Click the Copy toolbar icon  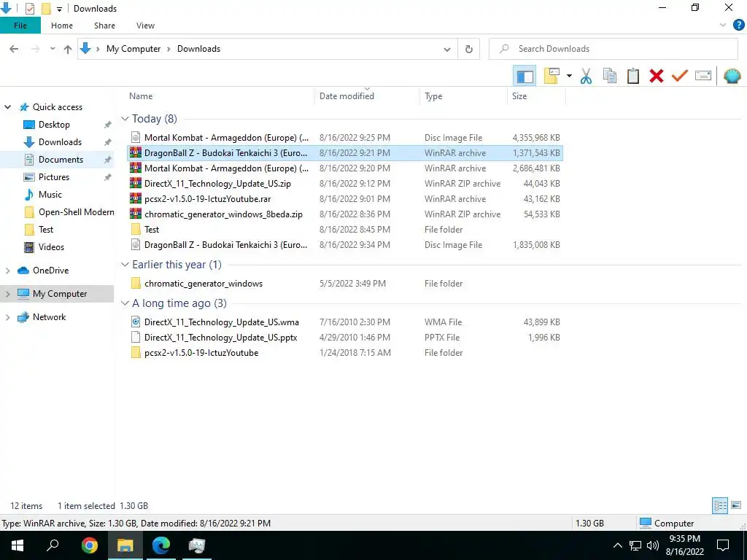609,76
